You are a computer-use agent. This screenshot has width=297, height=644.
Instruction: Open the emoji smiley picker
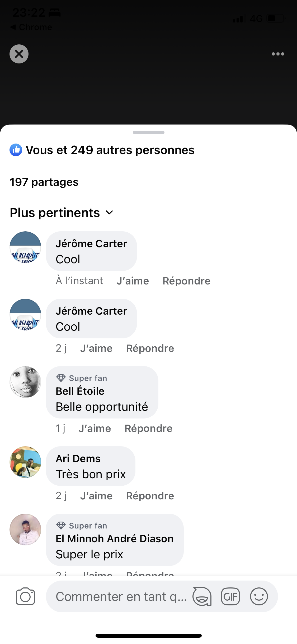pyautogui.click(x=259, y=596)
